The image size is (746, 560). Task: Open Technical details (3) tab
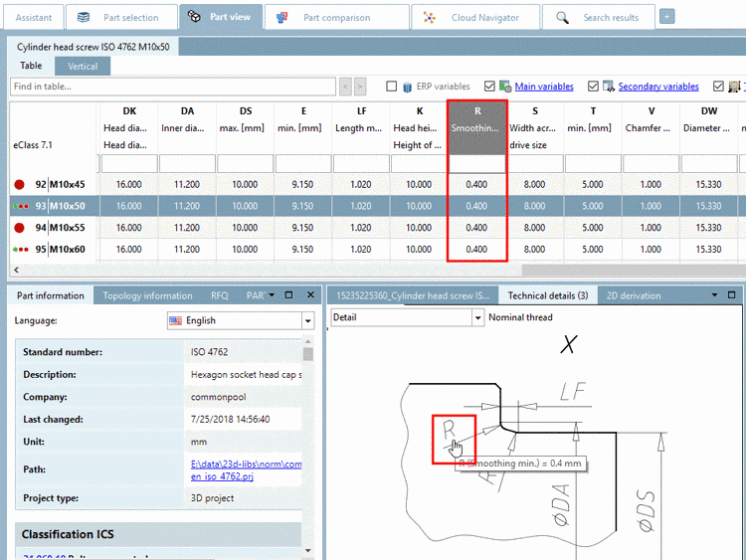click(548, 295)
